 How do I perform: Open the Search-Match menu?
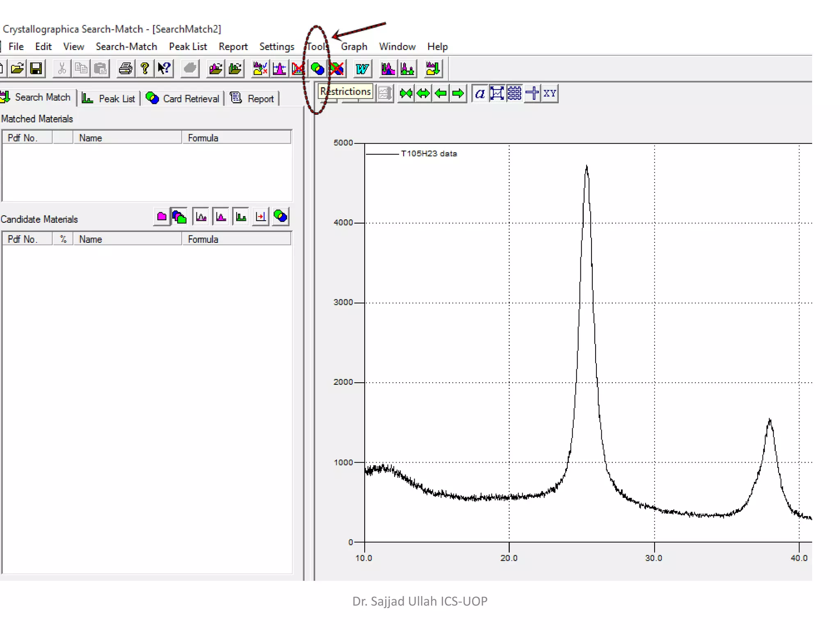point(126,47)
